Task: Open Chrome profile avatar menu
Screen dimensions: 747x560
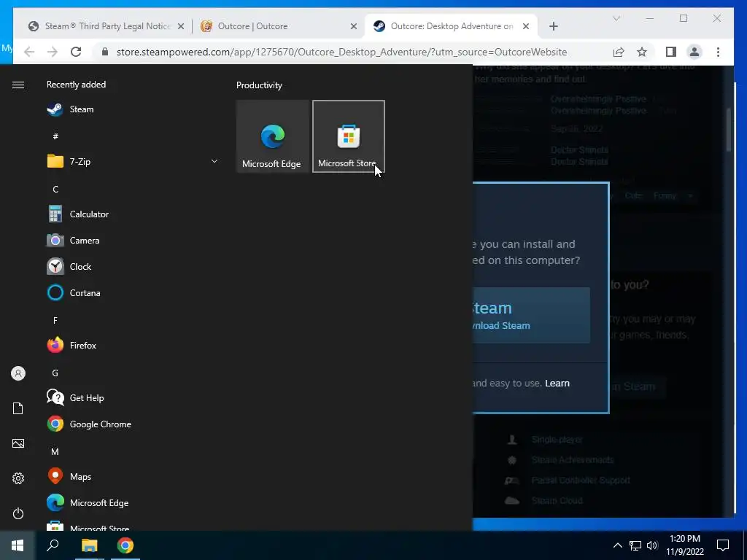Action: click(x=694, y=52)
